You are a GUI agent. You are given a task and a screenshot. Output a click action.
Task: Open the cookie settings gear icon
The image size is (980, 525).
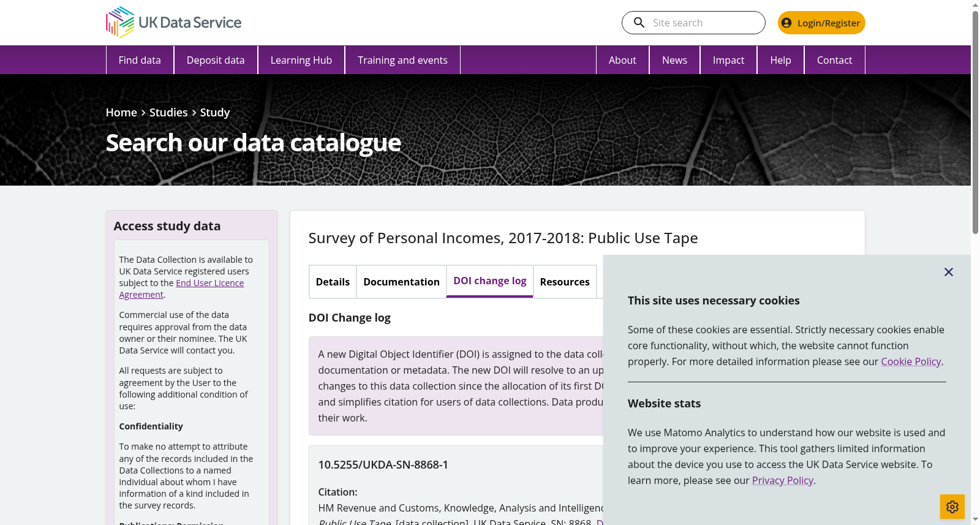click(x=952, y=507)
